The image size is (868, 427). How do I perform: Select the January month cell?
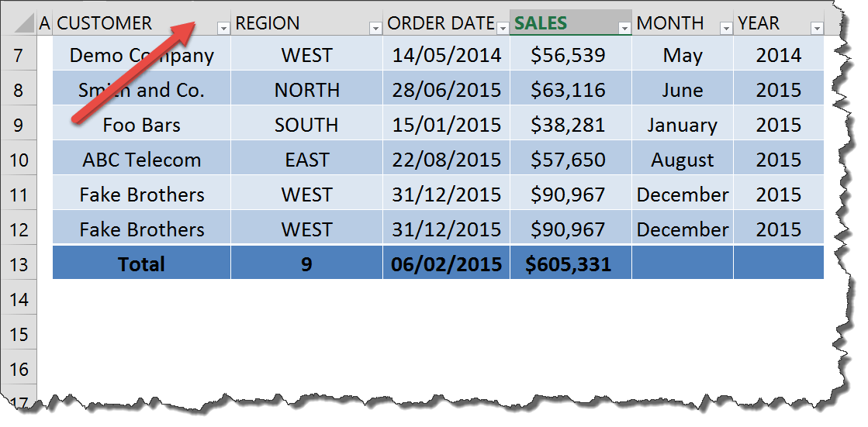coord(683,124)
